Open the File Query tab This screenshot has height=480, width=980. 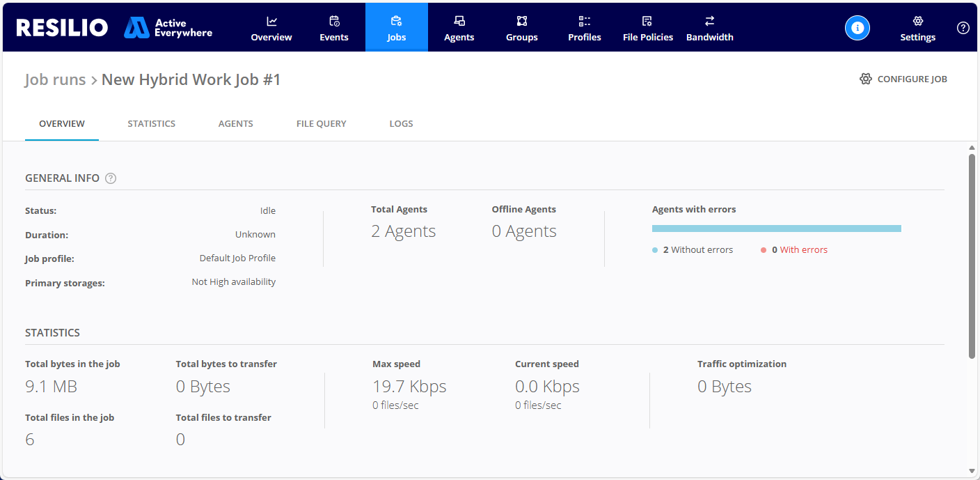[x=321, y=123]
